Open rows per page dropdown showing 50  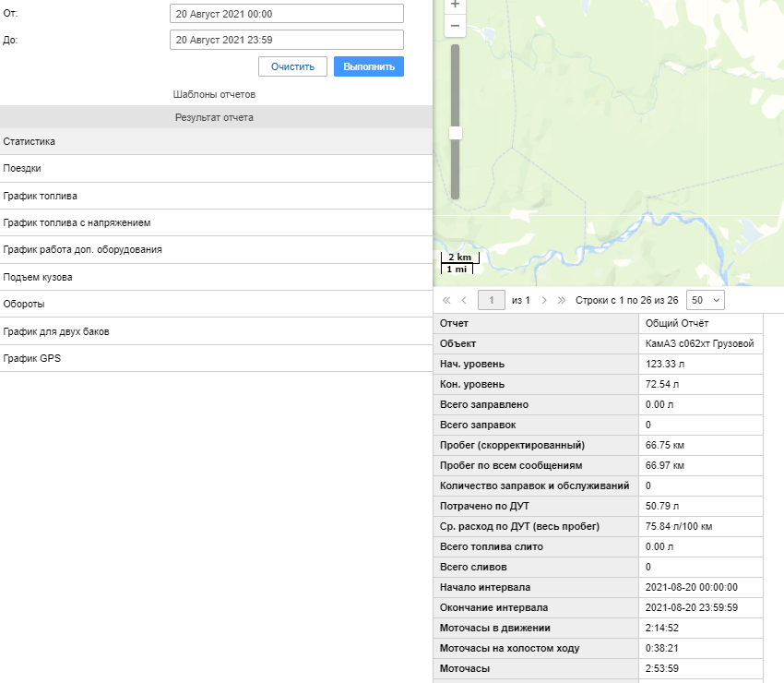(706, 300)
